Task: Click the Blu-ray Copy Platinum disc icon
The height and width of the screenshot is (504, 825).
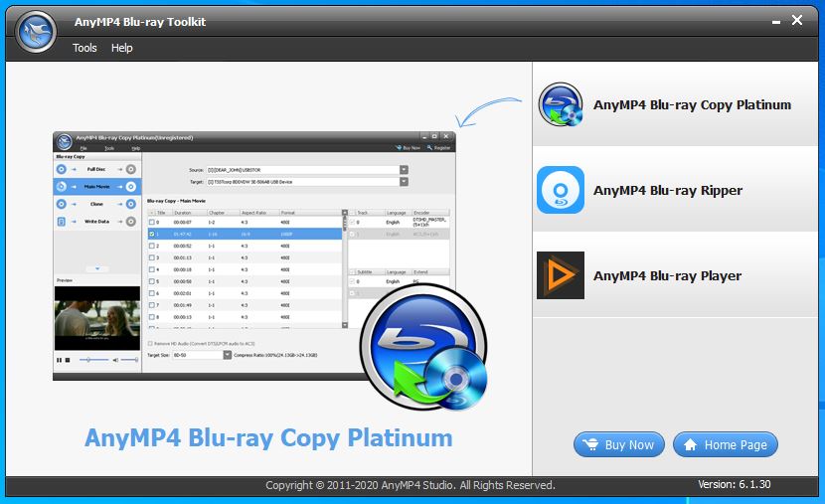Action: 561,104
